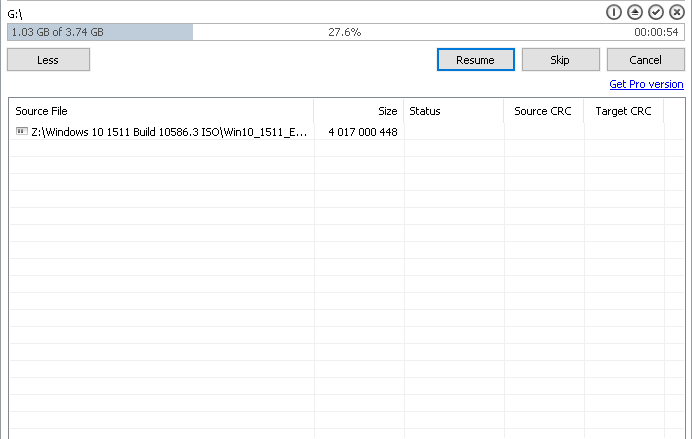Resume the paused copy operation
692x439 pixels.
pos(476,60)
